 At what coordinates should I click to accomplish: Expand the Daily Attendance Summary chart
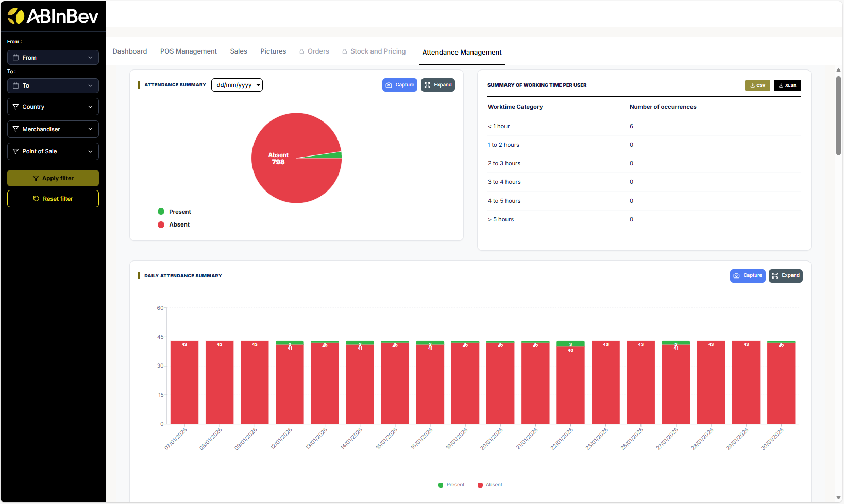[x=785, y=276]
